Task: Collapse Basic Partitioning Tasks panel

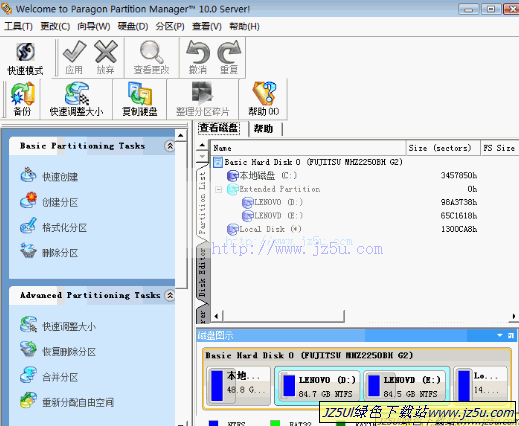Action: tap(170, 146)
